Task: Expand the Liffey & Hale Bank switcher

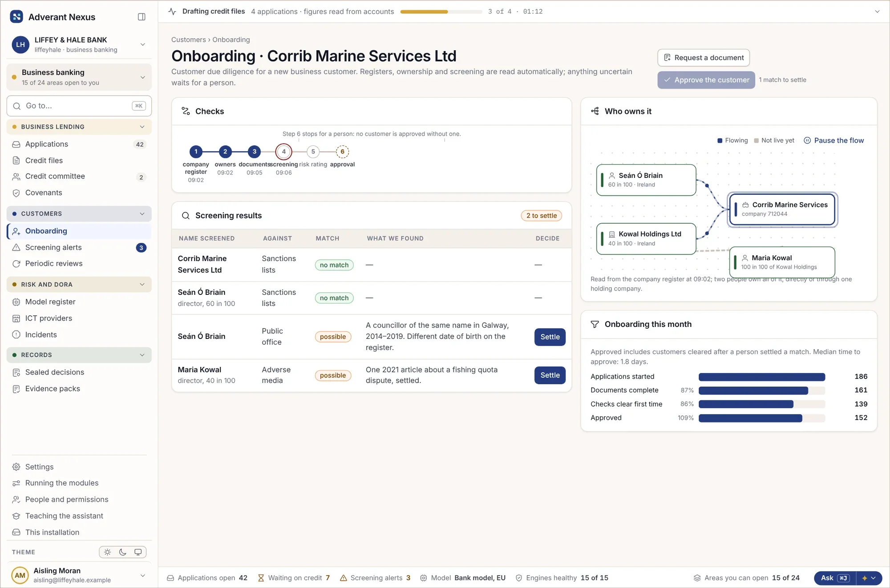Action: click(x=143, y=44)
